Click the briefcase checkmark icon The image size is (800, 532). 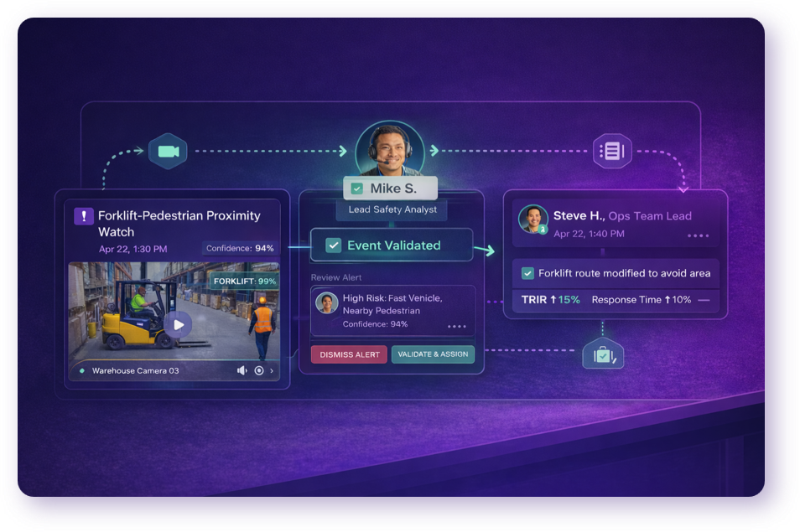(x=602, y=355)
